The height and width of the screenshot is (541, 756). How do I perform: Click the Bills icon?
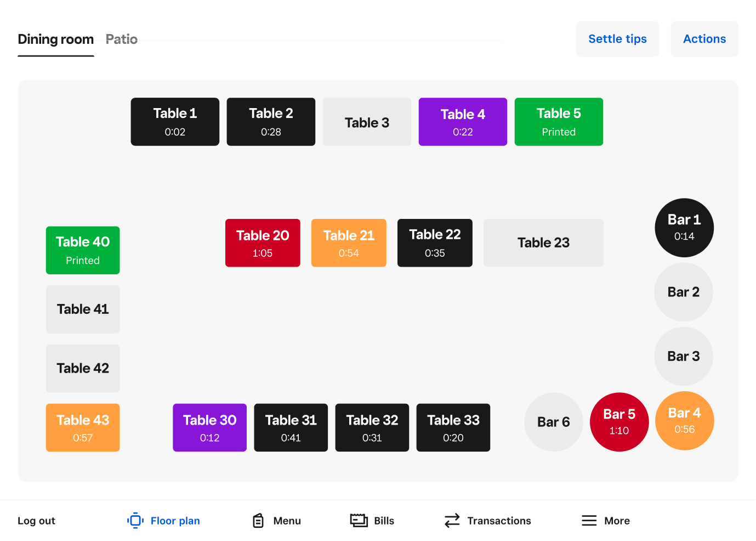coord(359,521)
